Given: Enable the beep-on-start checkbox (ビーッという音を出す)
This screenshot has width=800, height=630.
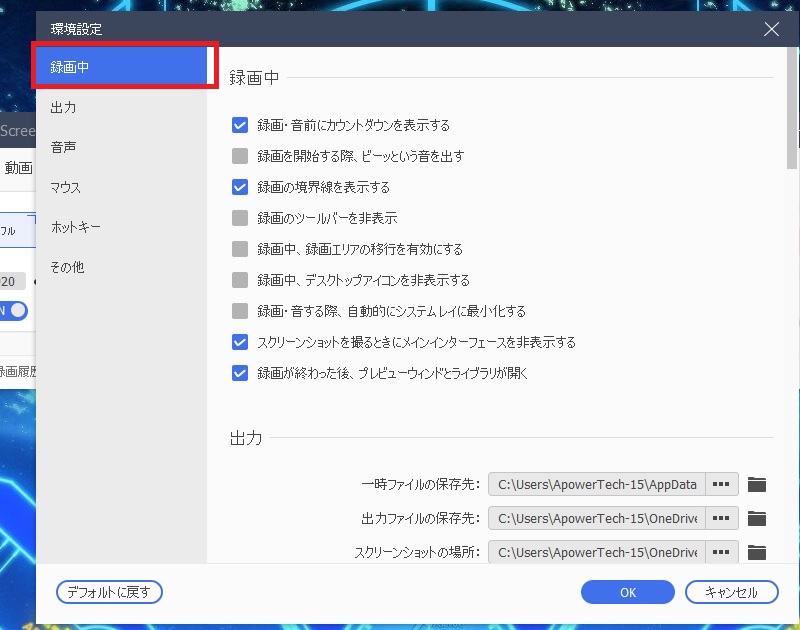Looking at the screenshot, I should coord(240,156).
